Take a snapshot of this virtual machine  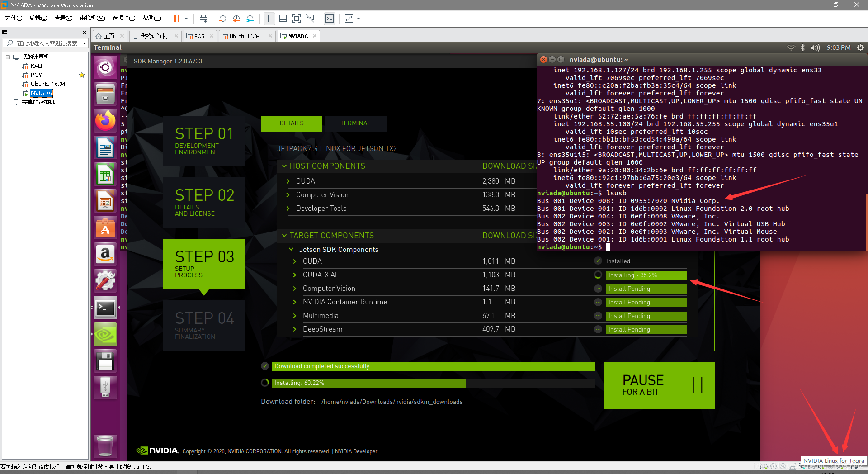pos(223,19)
